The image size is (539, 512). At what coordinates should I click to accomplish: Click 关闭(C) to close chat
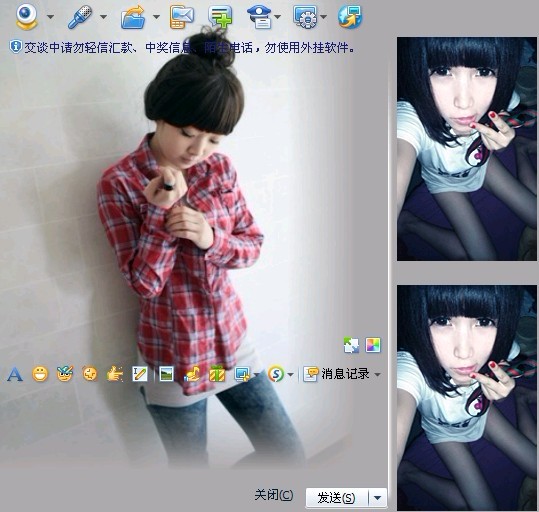pyautogui.click(x=274, y=495)
